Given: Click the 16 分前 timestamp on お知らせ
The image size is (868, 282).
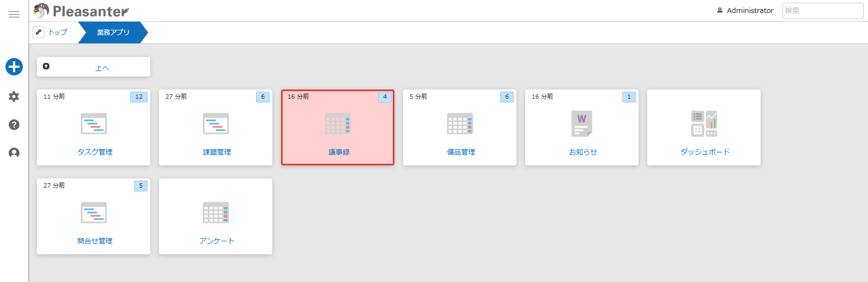Looking at the screenshot, I should [542, 97].
